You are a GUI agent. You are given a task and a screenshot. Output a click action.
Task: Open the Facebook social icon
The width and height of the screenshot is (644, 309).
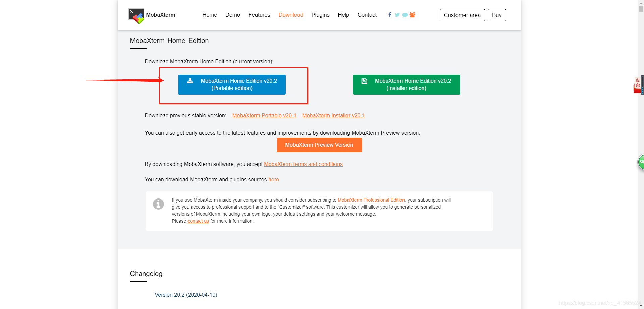[x=390, y=15]
